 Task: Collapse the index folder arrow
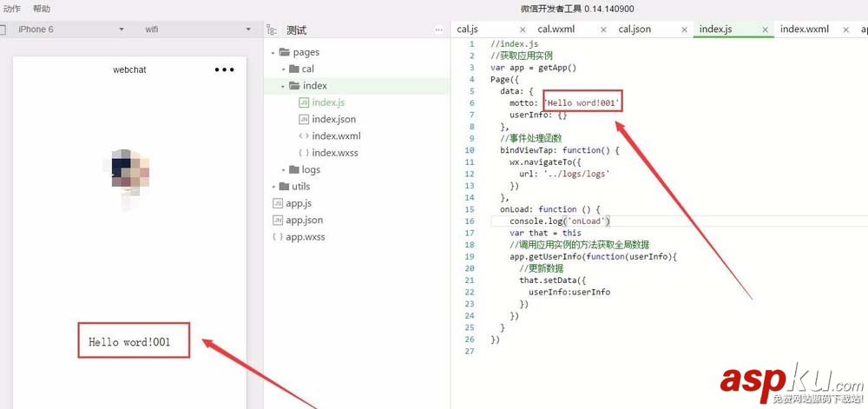click(x=284, y=86)
